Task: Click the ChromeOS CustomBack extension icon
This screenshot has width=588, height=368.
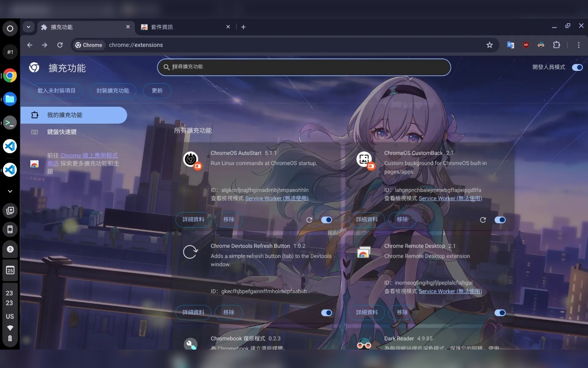Action: (364, 159)
